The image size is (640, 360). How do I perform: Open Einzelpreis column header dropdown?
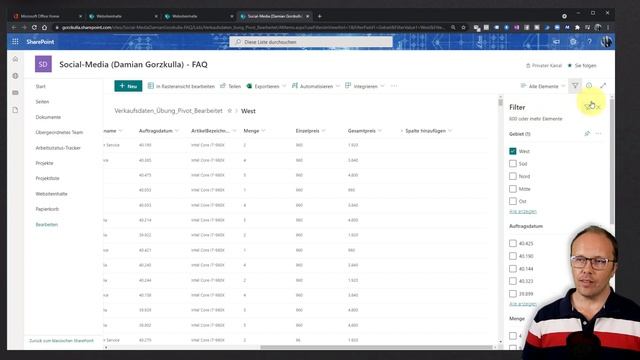(x=323, y=131)
